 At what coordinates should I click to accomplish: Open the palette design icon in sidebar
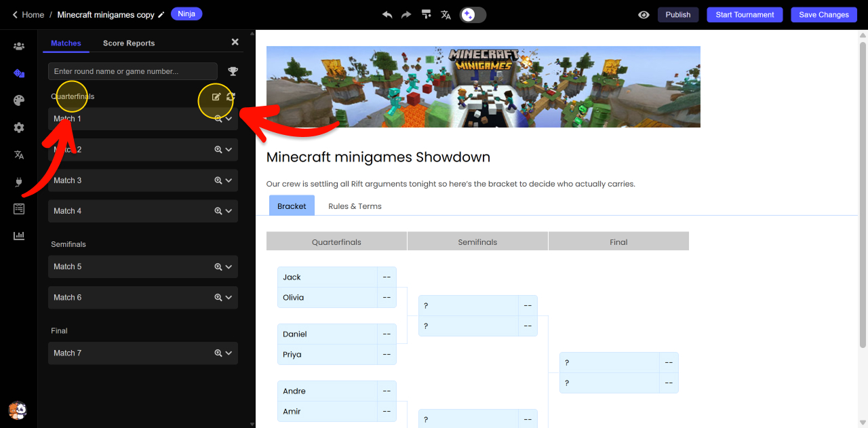click(x=19, y=100)
